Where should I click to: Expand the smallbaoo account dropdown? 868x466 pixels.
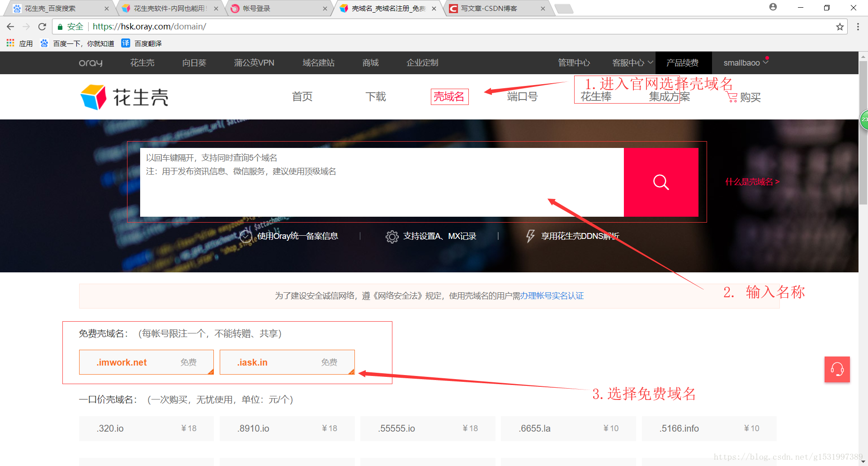point(746,63)
